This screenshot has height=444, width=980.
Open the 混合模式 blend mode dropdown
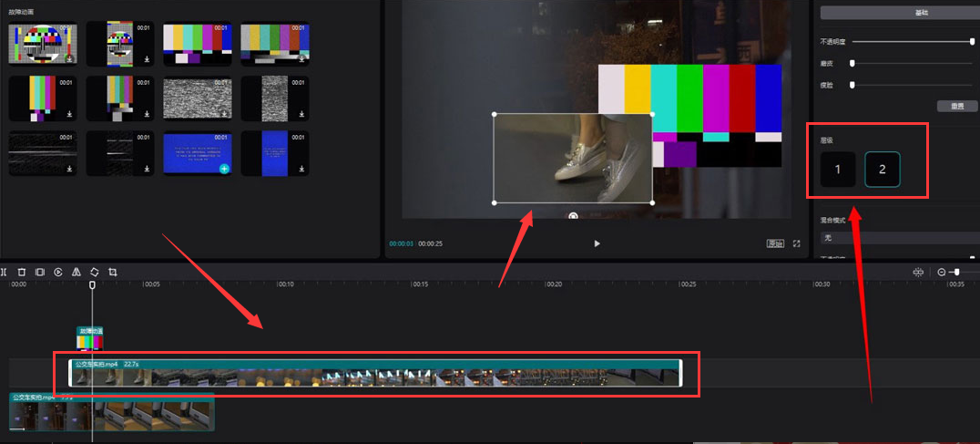point(897,238)
